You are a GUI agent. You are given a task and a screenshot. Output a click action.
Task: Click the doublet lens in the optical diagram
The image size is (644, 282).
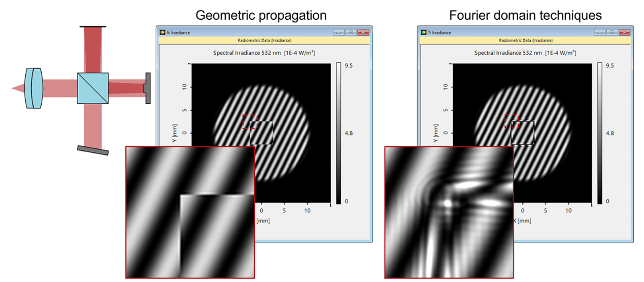pyautogui.click(x=34, y=88)
